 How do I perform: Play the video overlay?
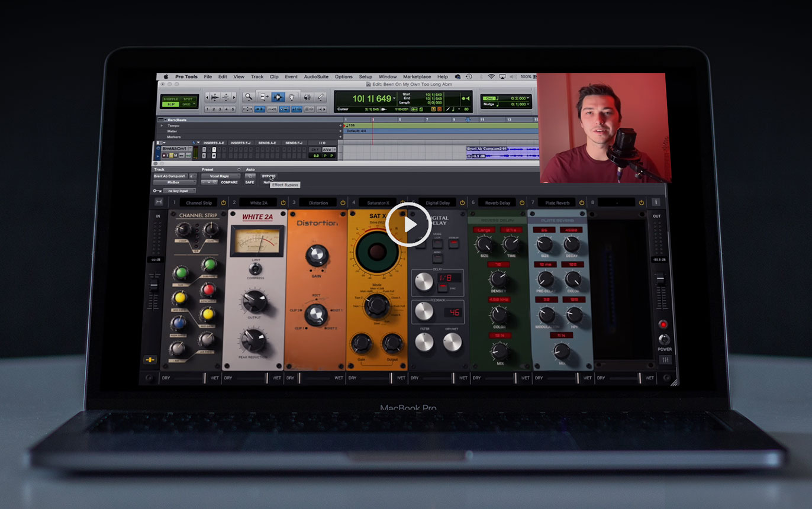[408, 224]
